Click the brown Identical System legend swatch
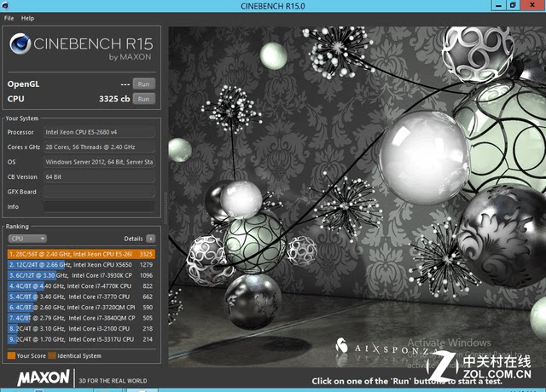The width and height of the screenshot is (546, 392). pos(52,355)
